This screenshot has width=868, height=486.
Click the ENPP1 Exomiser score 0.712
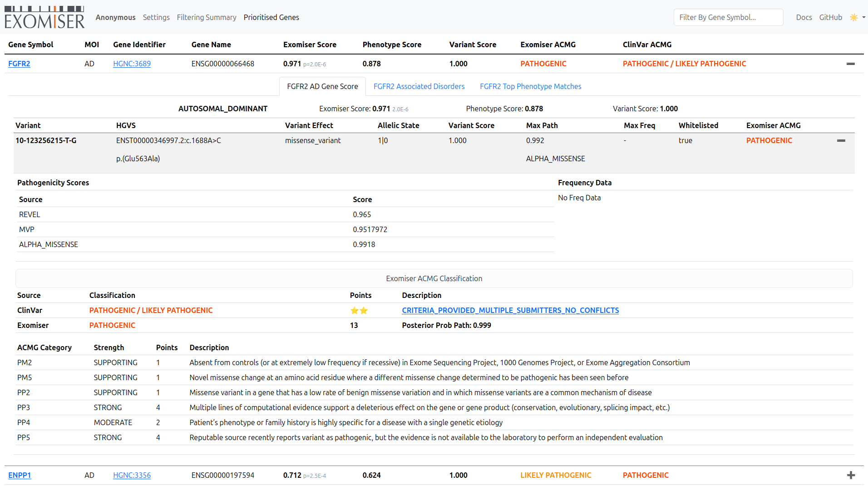click(x=292, y=475)
